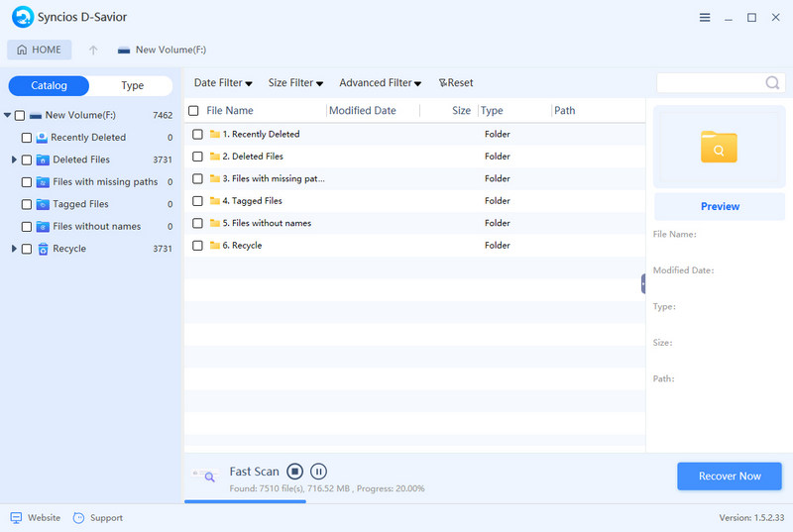Sort by the Size column header
The height and width of the screenshot is (532, 793).
pos(461,111)
